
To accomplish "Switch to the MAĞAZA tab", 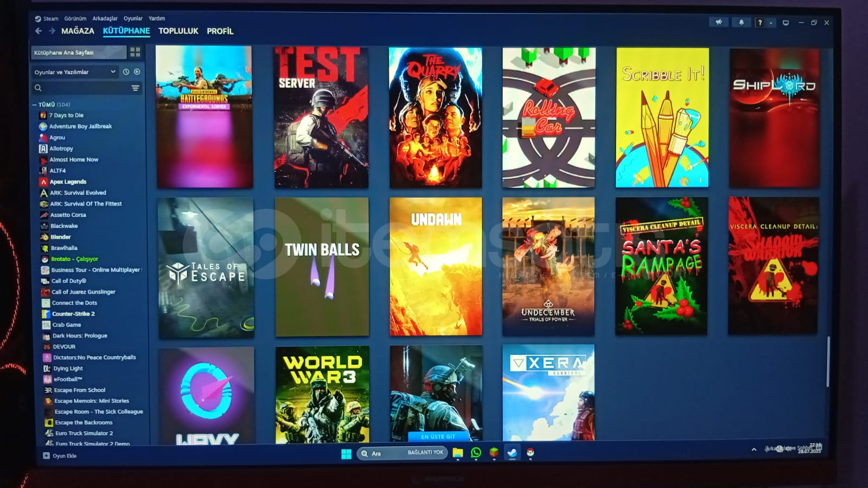I will 78,31.
